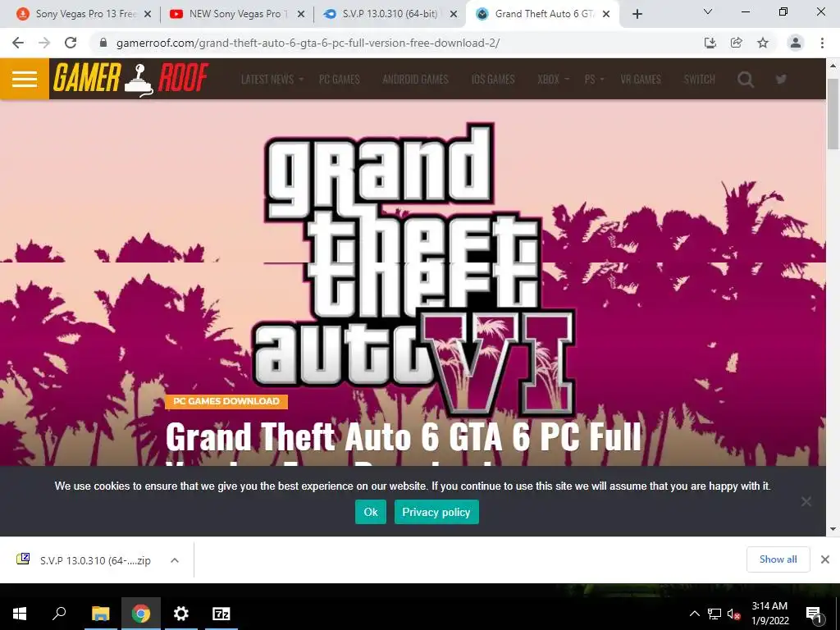Screen dimensions: 840x630
Task: Install the site via the download icon
Action: point(710,43)
